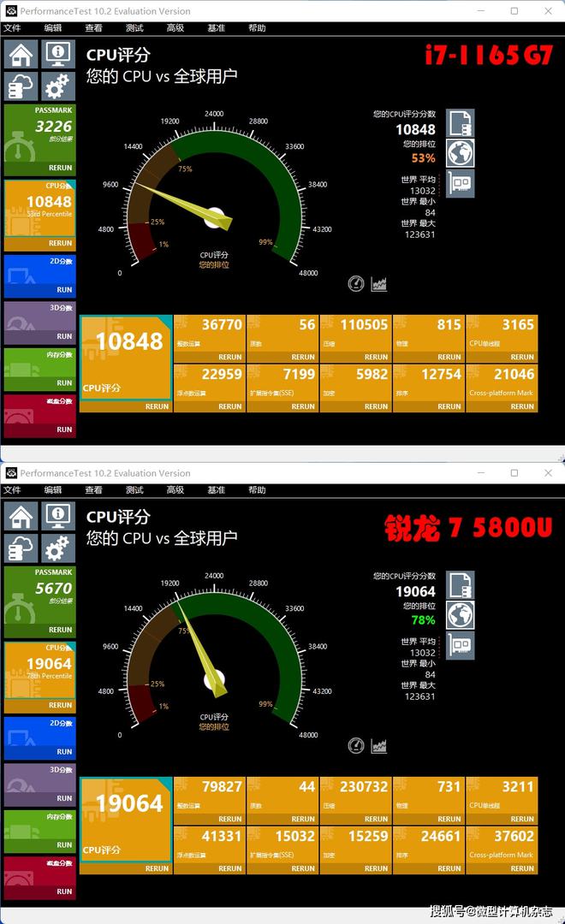565x924 pixels.
Task: Click hardware card icon beside world average in top window
Action: point(460,183)
